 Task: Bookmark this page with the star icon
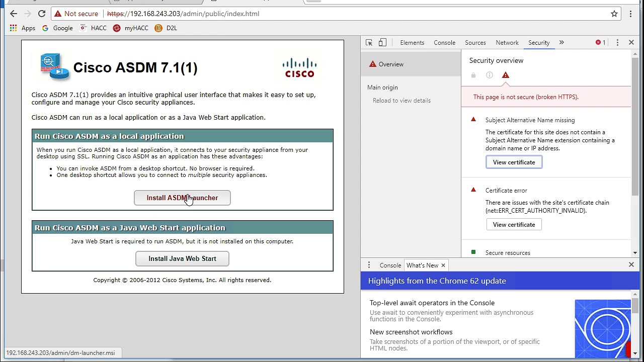point(614,14)
